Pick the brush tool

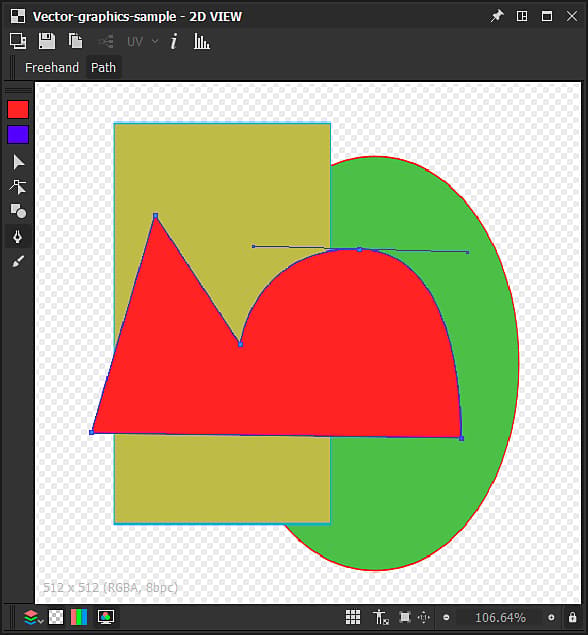pyautogui.click(x=18, y=261)
